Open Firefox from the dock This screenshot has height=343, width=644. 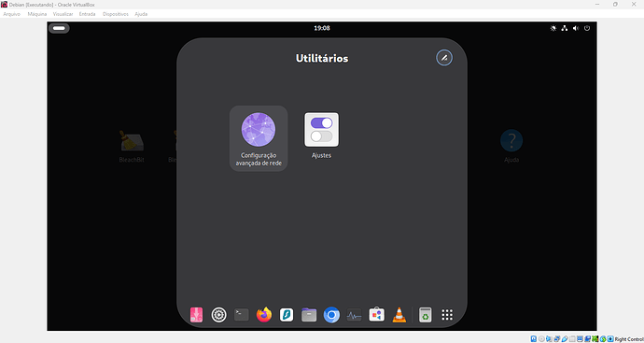click(264, 315)
